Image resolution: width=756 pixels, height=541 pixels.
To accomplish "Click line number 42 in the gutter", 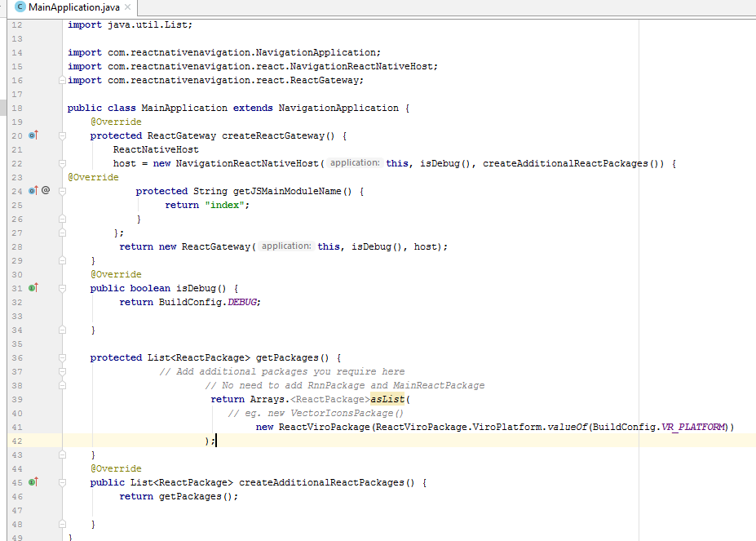I will [17, 440].
